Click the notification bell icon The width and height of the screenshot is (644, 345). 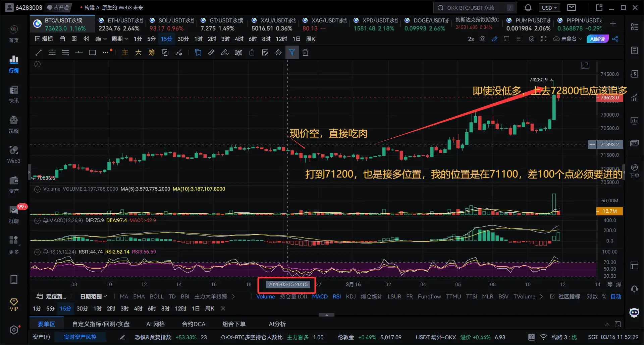tap(528, 8)
